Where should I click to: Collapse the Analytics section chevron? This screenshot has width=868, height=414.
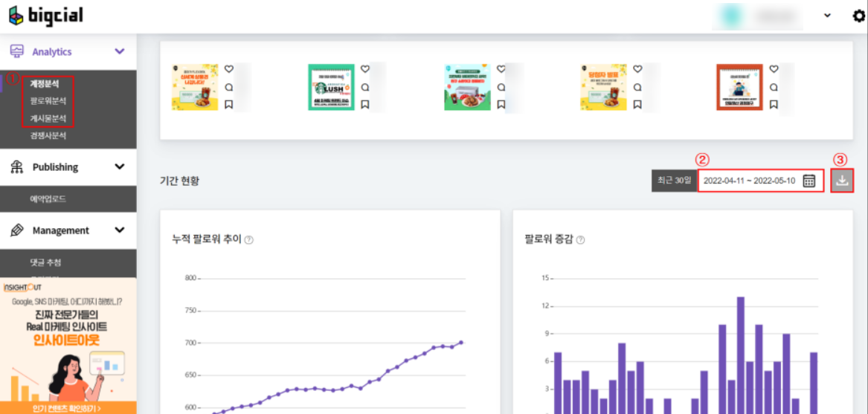(x=120, y=51)
